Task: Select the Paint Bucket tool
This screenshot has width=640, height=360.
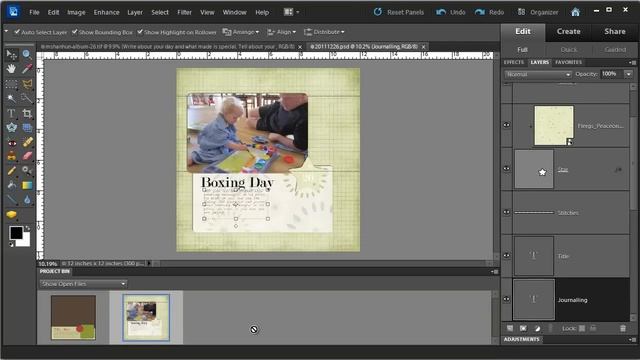Action: 11,185
